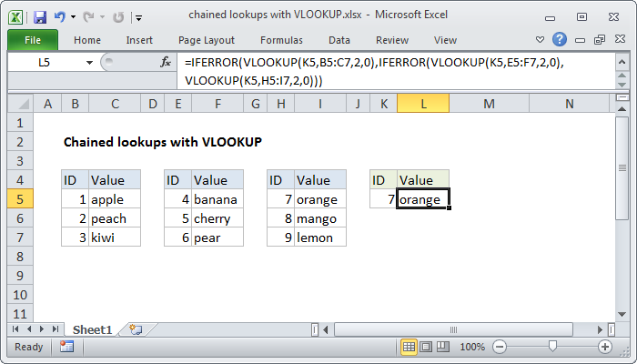The height and width of the screenshot is (364, 637).
Task: Click the Insert Function fx icon
Action: coord(166,62)
